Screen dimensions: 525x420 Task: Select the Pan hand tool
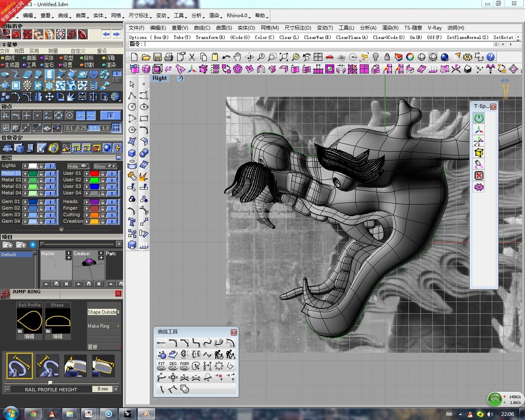pos(237,57)
